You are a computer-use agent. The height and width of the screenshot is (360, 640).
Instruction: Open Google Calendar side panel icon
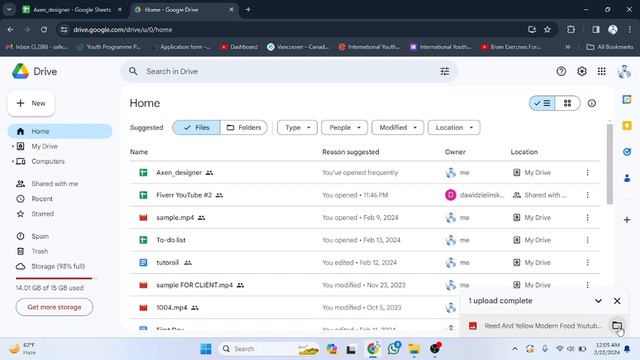[627, 99]
